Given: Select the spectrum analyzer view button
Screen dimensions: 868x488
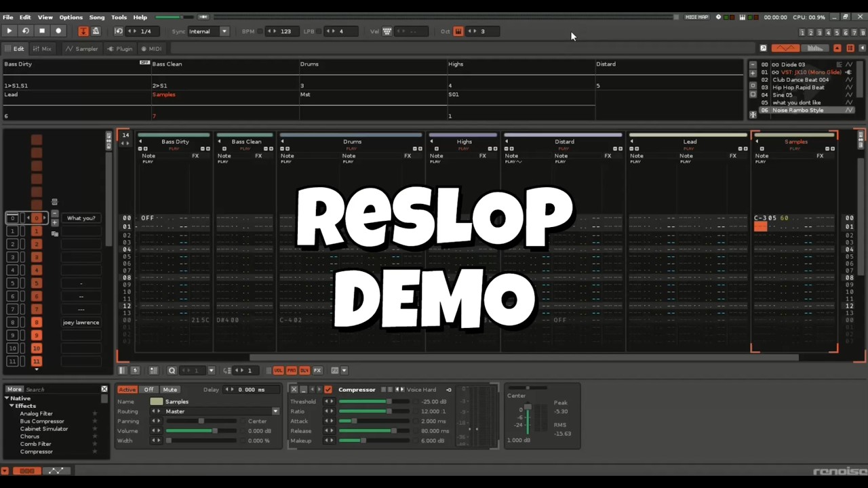Looking at the screenshot, I should tap(816, 48).
